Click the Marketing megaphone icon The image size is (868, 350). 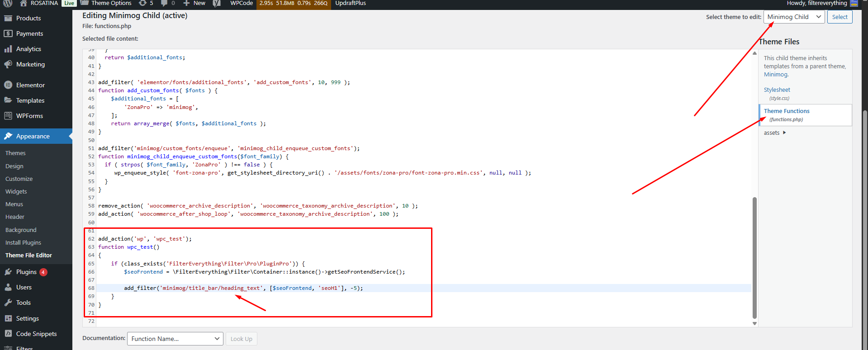click(8, 64)
